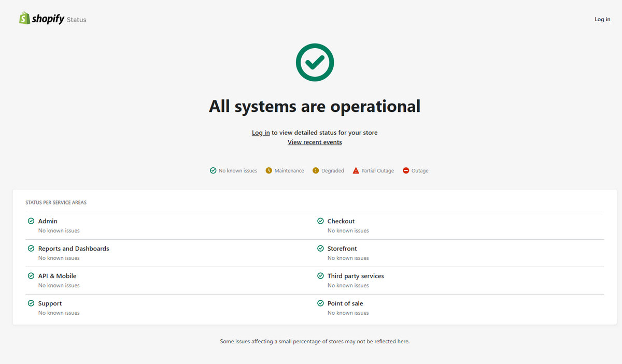The width and height of the screenshot is (622, 364).
Task: Select the API & Mobile status icon
Action: (x=31, y=275)
